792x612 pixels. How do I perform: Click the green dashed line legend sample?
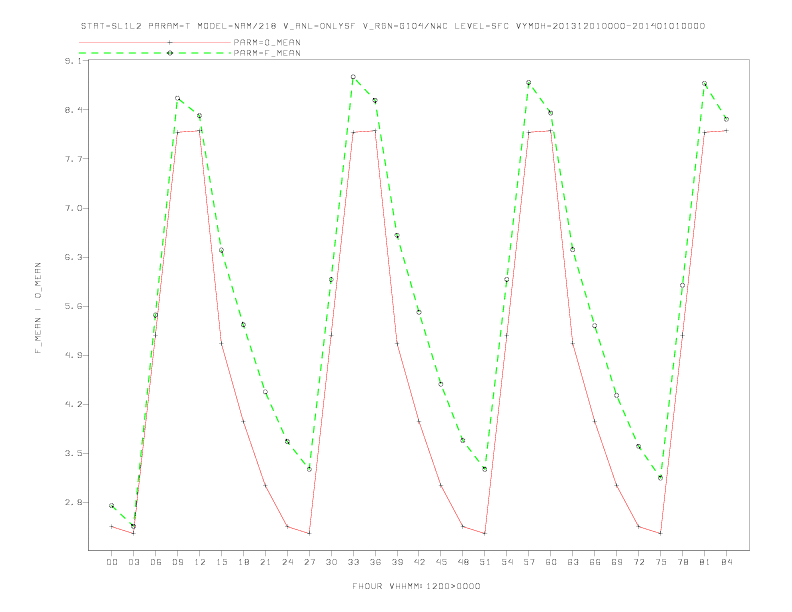click(155, 53)
